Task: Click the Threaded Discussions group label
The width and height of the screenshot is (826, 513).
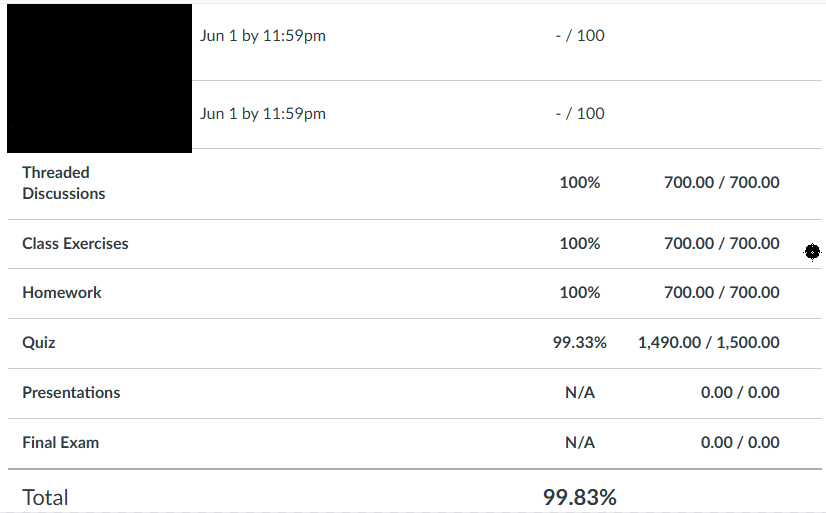Action: coord(63,183)
